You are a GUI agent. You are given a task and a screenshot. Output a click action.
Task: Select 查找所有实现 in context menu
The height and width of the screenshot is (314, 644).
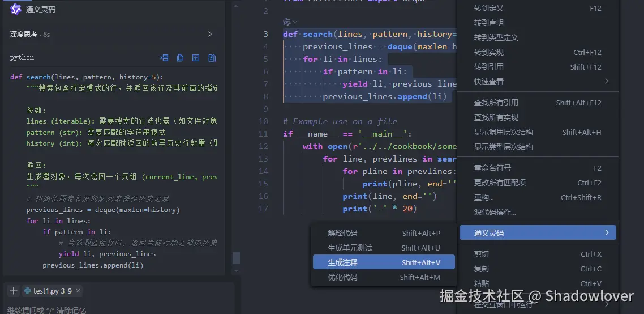pos(537,117)
